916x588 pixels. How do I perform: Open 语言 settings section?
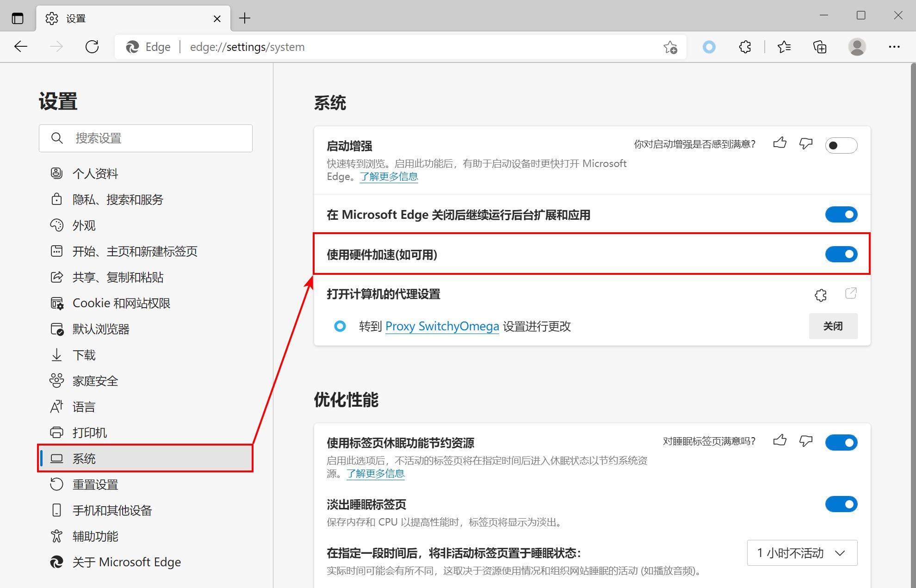tap(146, 407)
